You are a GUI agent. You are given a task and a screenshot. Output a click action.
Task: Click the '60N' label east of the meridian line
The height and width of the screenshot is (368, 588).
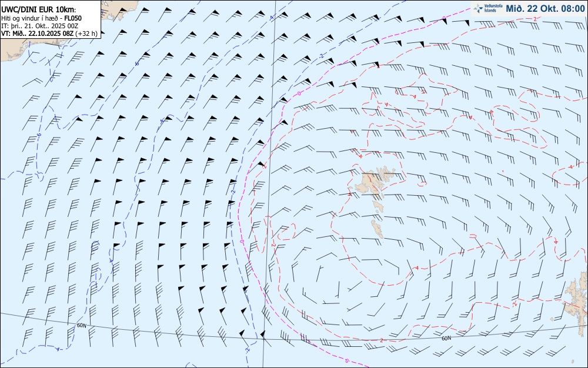click(x=446, y=339)
